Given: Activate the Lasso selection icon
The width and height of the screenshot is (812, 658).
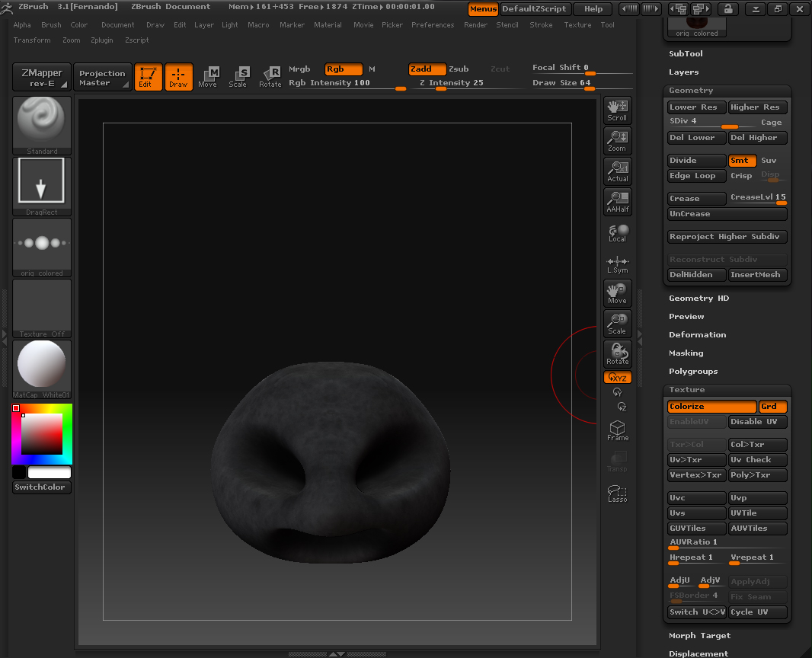Looking at the screenshot, I should (x=617, y=493).
